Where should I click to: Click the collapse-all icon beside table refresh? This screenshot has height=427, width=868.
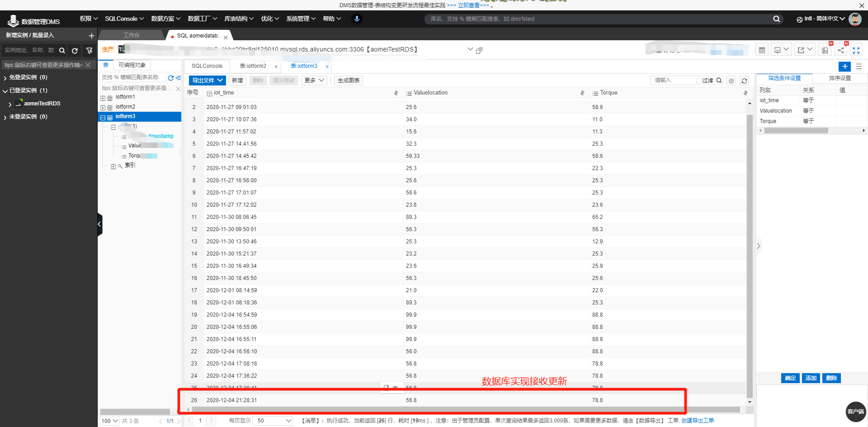pyautogui.click(x=178, y=78)
